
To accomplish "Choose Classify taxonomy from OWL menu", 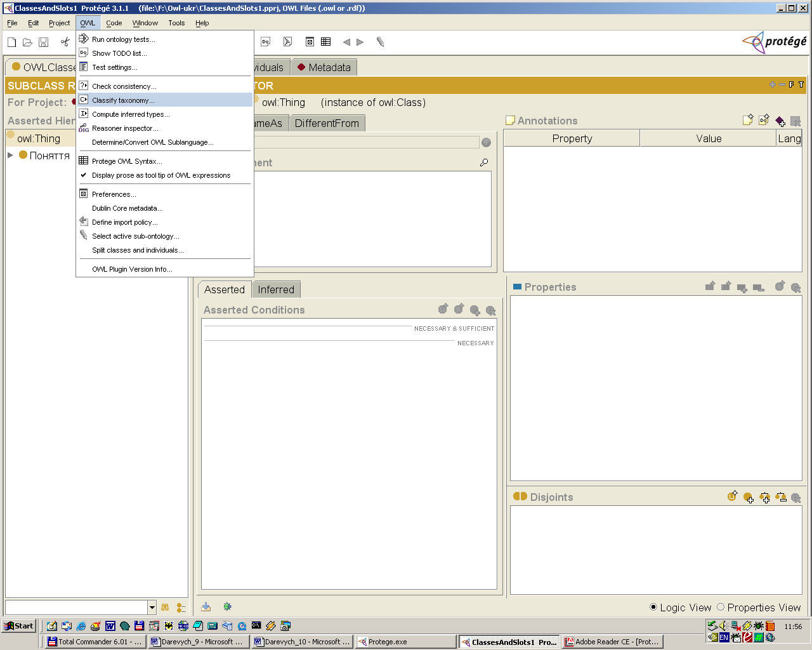I will coord(165,100).
